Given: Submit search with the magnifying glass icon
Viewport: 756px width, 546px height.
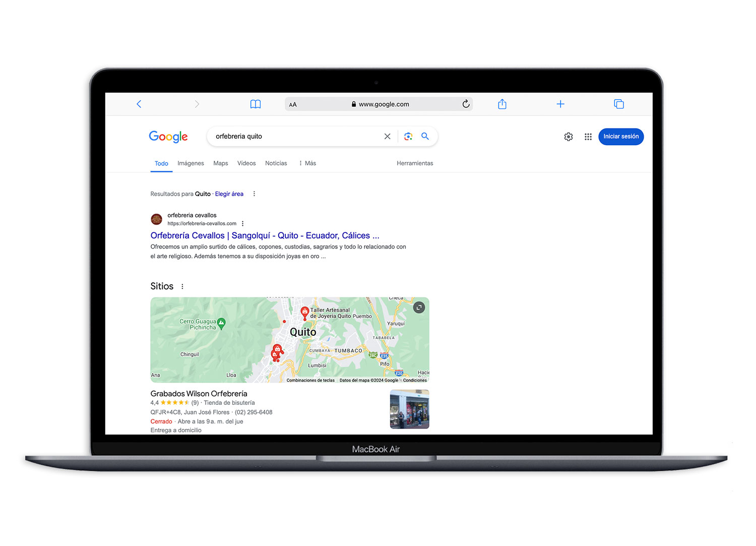Looking at the screenshot, I should point(425,136).
